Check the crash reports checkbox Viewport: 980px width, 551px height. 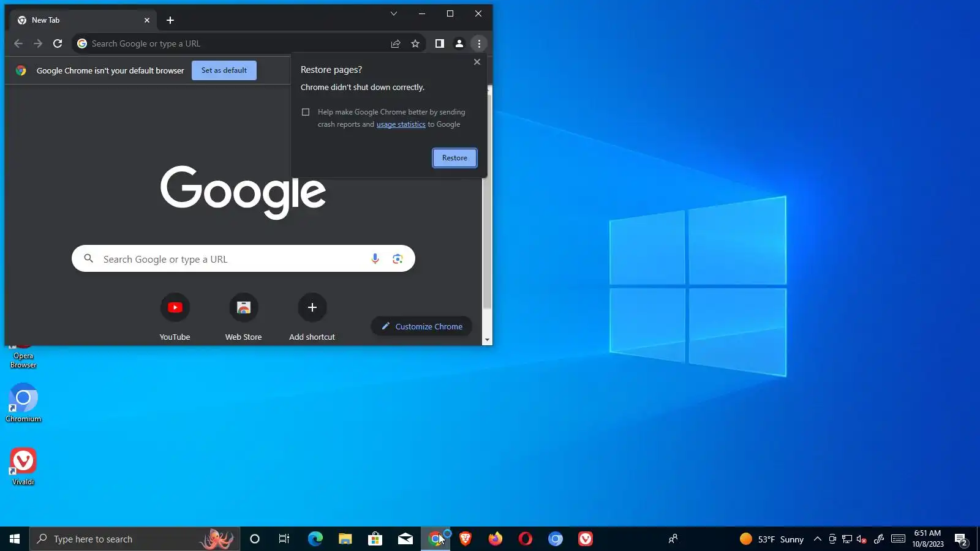click(x=306, y=112)
